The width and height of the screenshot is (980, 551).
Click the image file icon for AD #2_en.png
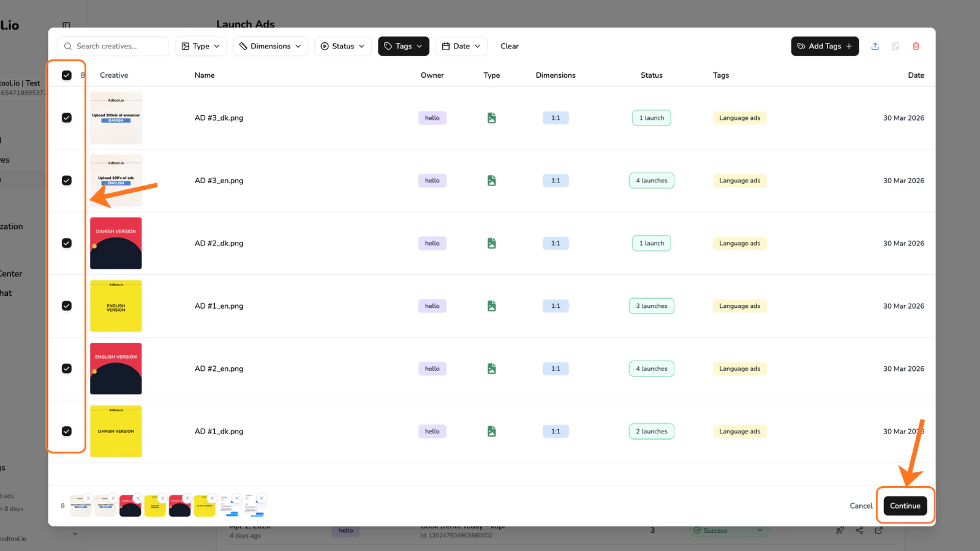[x=491, y=369]
